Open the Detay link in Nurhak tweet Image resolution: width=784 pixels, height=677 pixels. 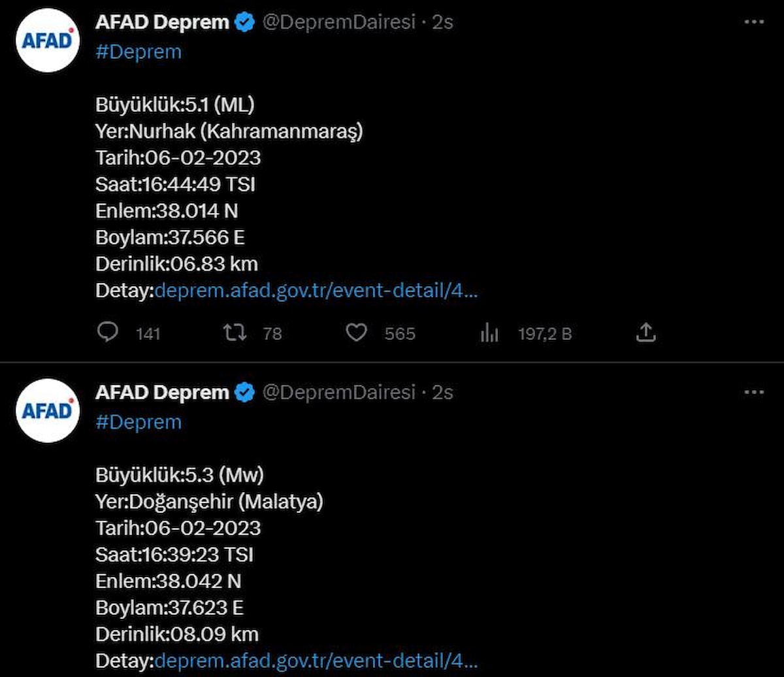[316, 291]
